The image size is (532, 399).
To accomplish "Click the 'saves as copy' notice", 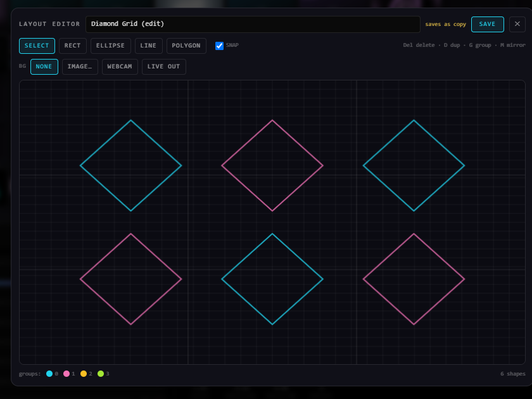I will (x=445, y=25).
